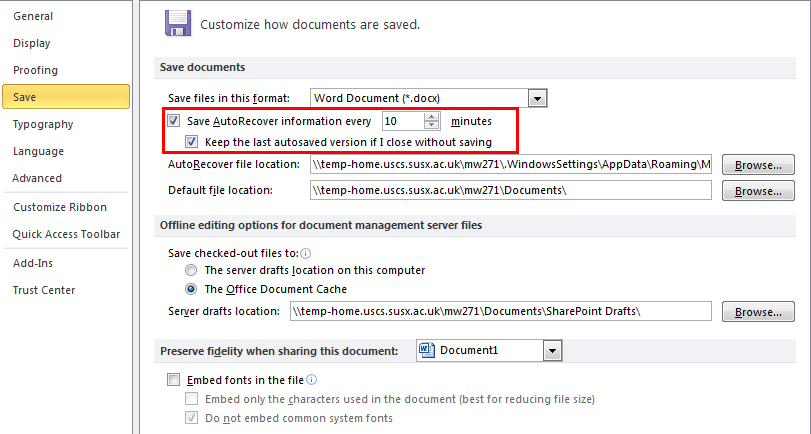
Task: Uncheck Keep the last autosaved version
Action: point(193,142)
